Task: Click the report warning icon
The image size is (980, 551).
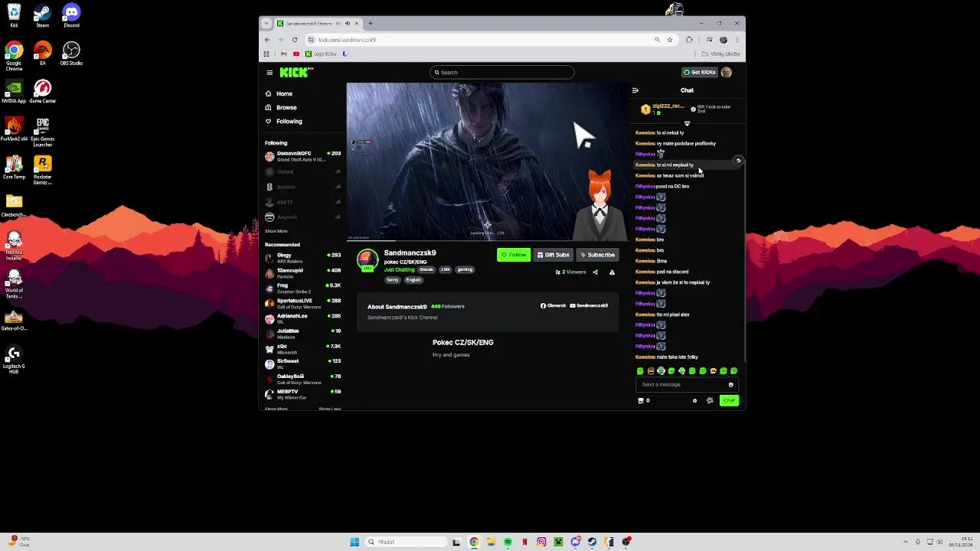Action: (x=612, y=272)
